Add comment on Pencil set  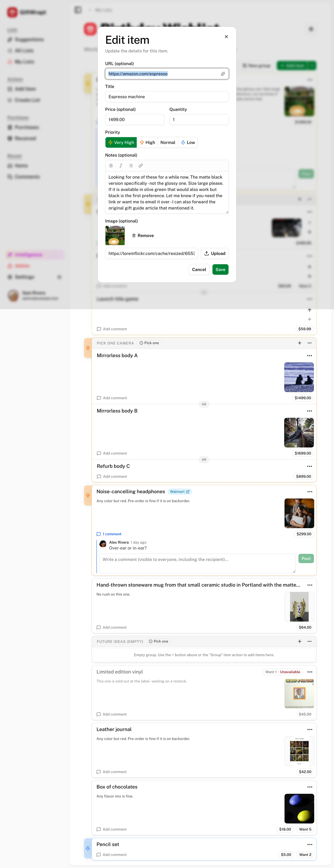click(x=111, y=855)
